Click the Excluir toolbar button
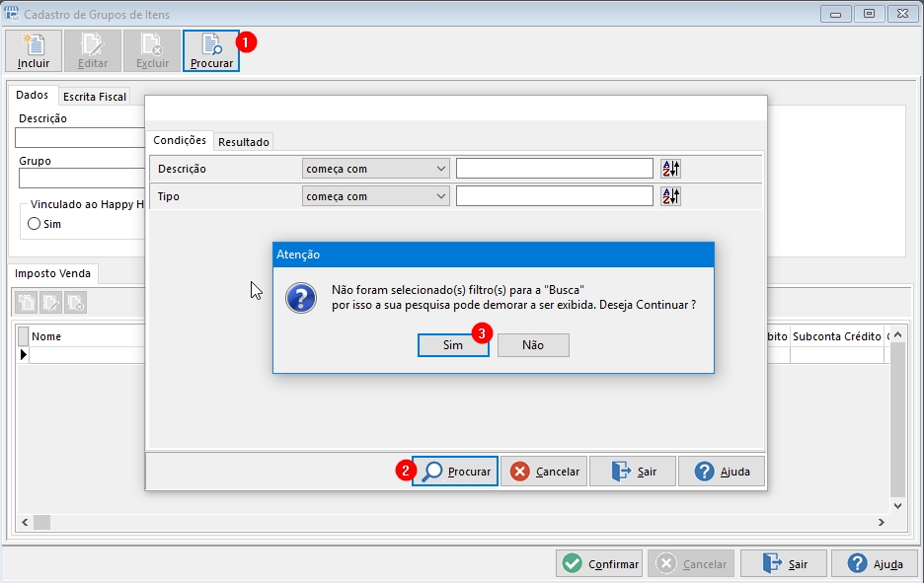Viewport: 924px width, 583px height. 152,51
